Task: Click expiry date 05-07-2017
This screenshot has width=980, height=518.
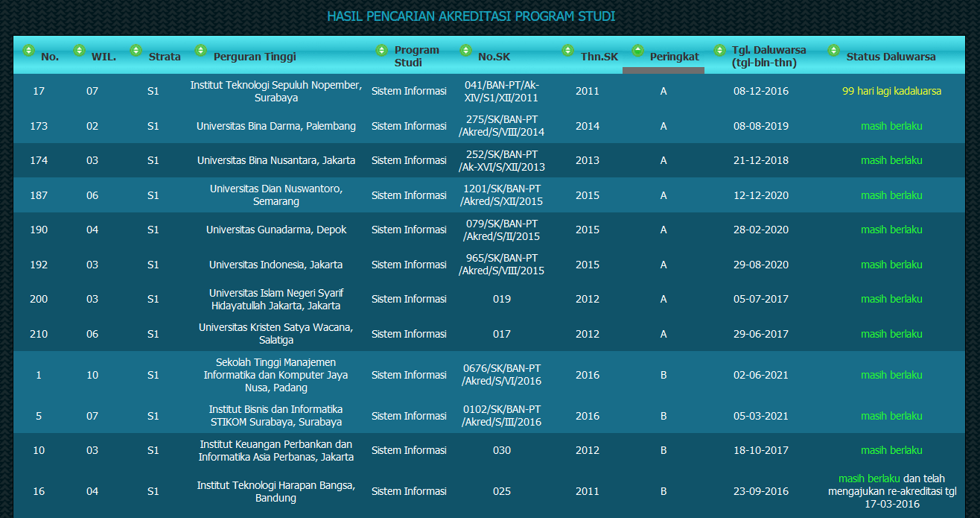Action: click(x=760, y=299)
